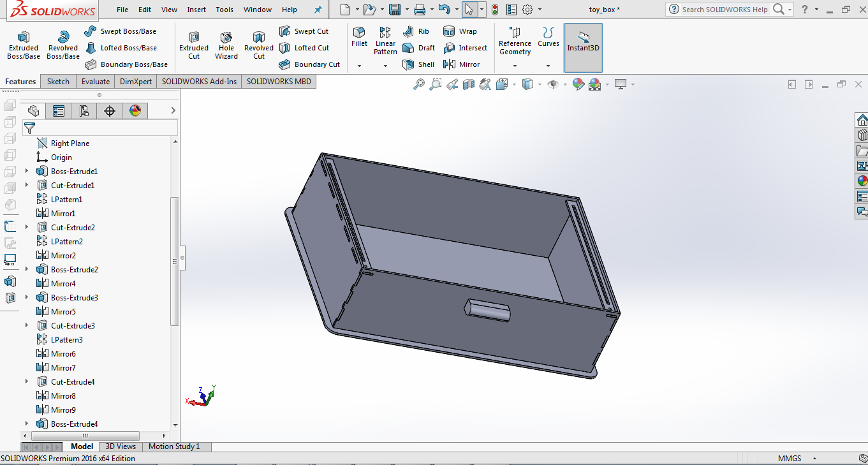Choose the Lofted Boss/Base command
This screenshot has width=868, height=465.
click(x=121, y=48)
